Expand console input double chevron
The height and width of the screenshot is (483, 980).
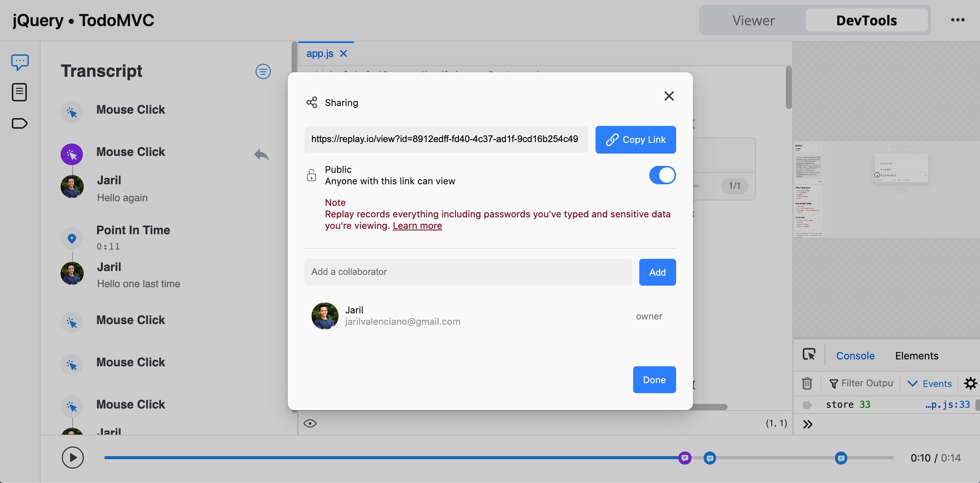point(808,424)
